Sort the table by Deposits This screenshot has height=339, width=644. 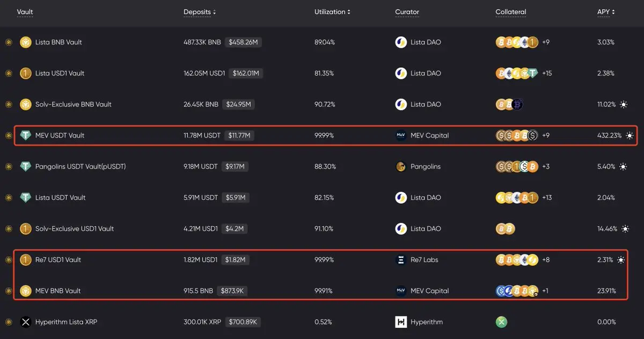pyautogui.click(x=200, y=12)
